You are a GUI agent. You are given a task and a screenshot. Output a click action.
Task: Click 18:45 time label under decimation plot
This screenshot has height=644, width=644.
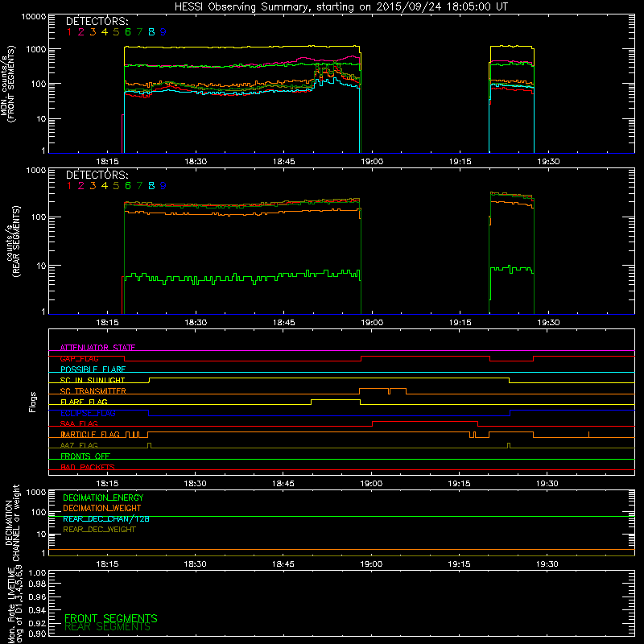coord(283,564)
